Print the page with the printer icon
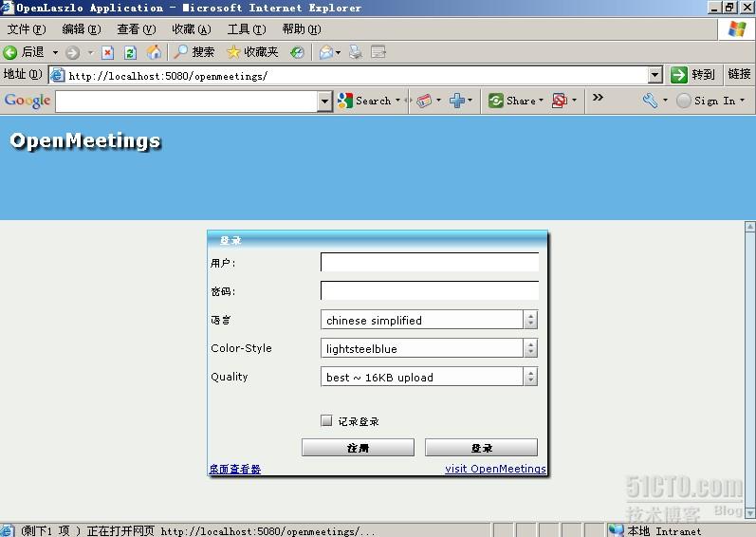The width and height of the screenshot is (756, 537). (356, 51)
